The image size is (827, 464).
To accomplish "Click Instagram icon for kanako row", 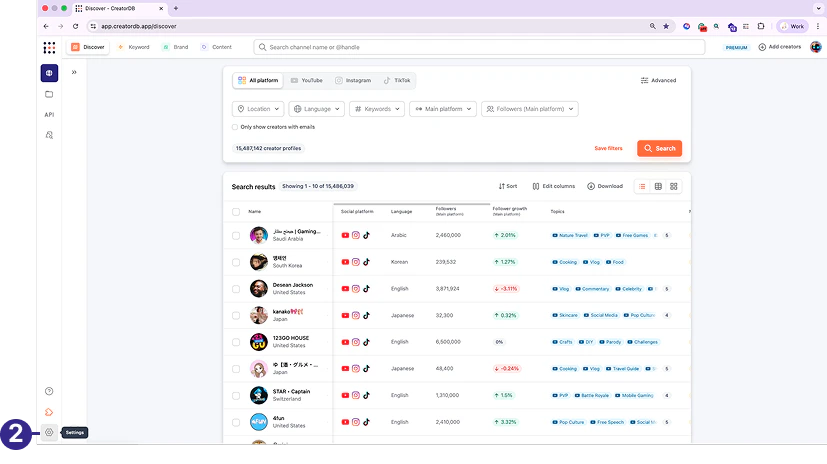I will point(356,315).
